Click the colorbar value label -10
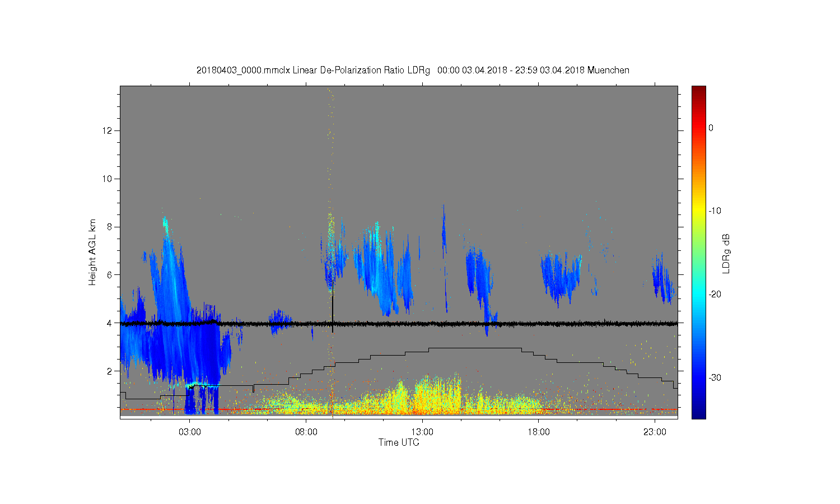 714,211
